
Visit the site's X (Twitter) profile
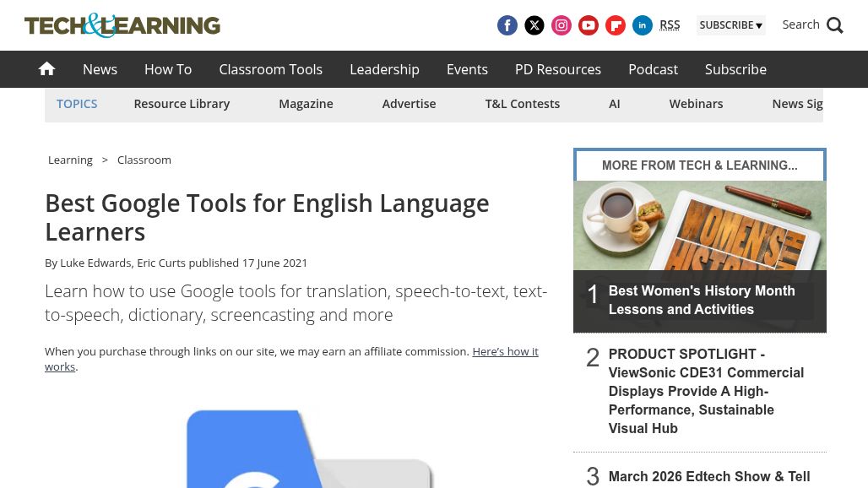pos(534,25)
